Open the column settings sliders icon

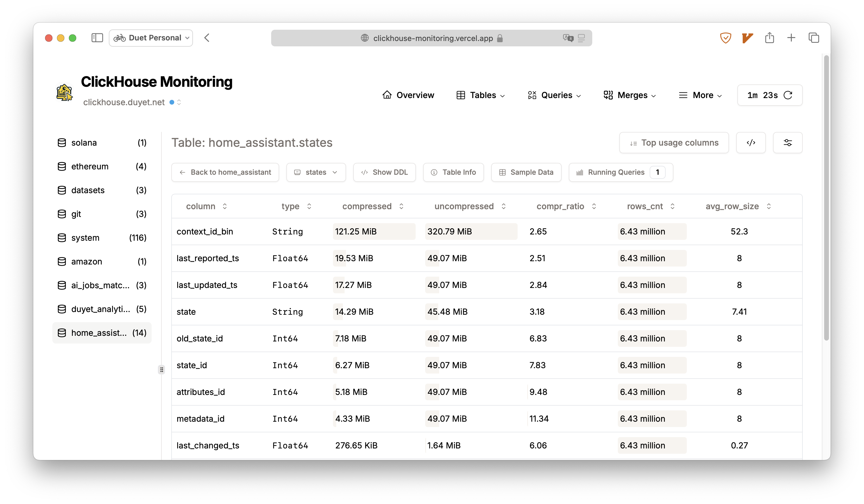click(x=788, y=143)
